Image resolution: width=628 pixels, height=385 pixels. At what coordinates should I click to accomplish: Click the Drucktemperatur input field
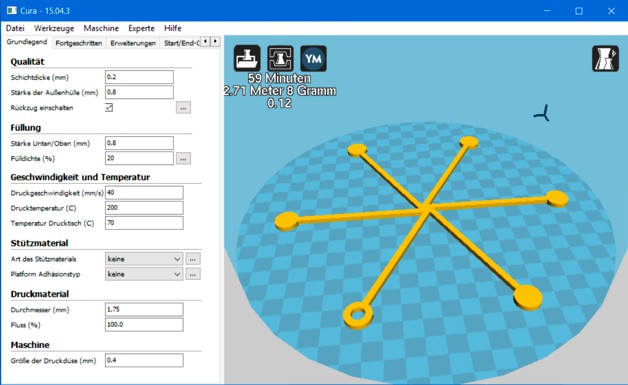[x=144, y=208]
